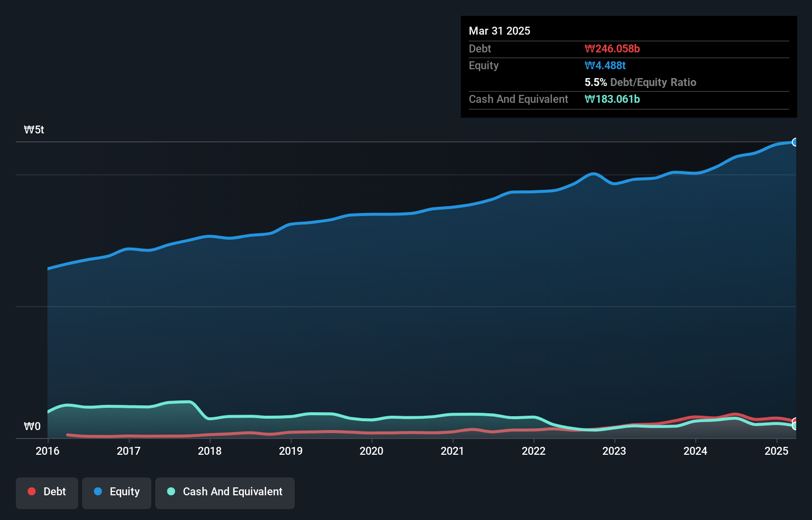Click the red Debt legend dot

[x=32, y=491]
